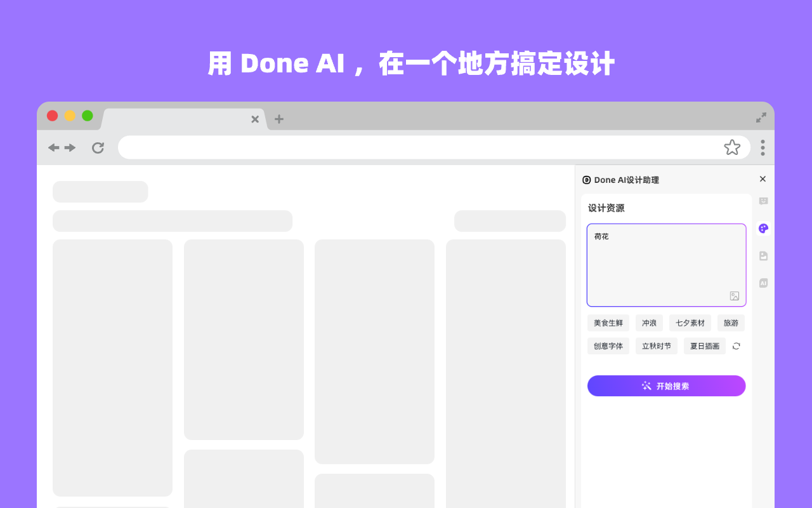Close the Done AI设计助理 panel
The height and width of the screenshot is (508, 812).
[x=763, y=179]
